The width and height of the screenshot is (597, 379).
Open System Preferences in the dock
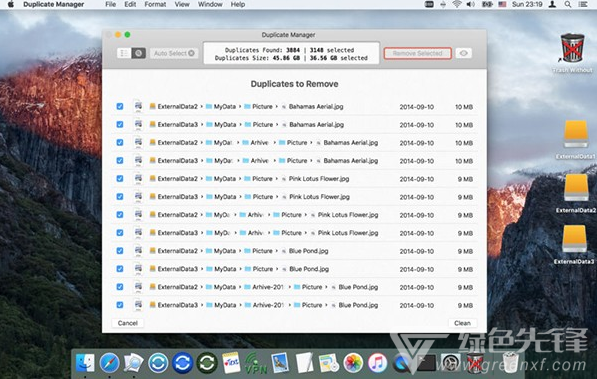(x=450, y=363)
